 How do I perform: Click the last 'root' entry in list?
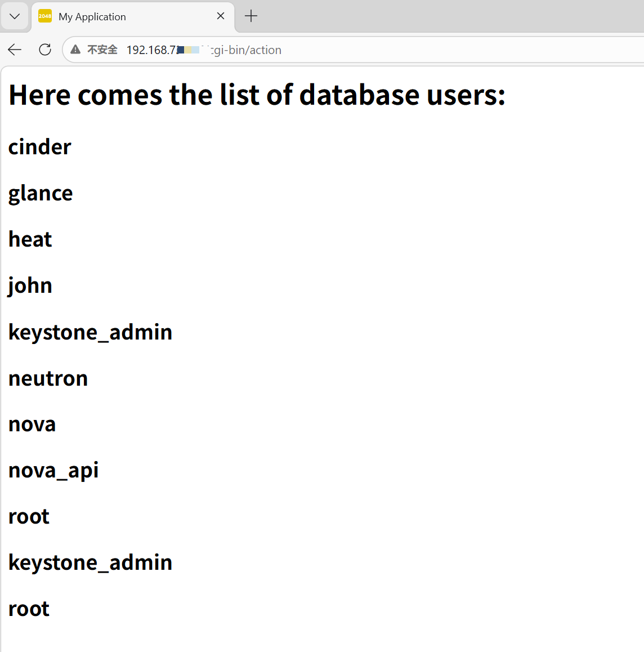(29, 609)
